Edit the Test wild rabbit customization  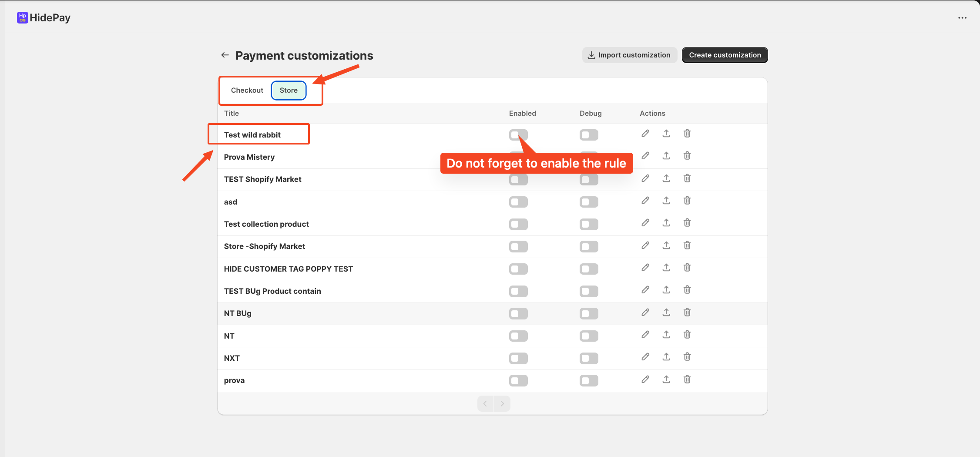[645, 134]
